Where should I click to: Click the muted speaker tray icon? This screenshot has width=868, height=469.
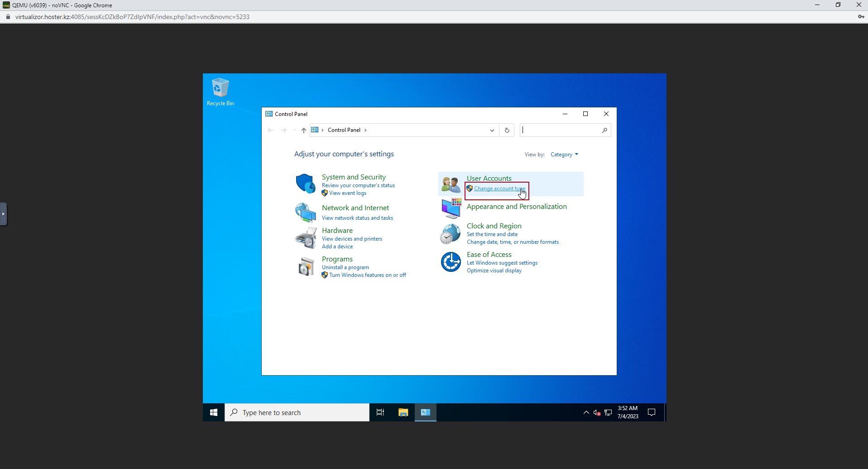coord(597,412)
